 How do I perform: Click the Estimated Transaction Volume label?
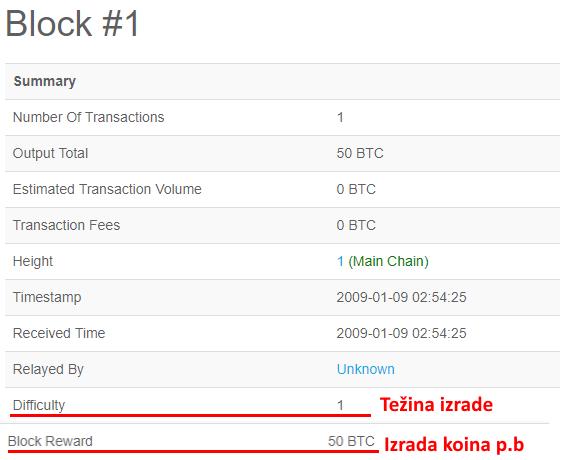107,189
